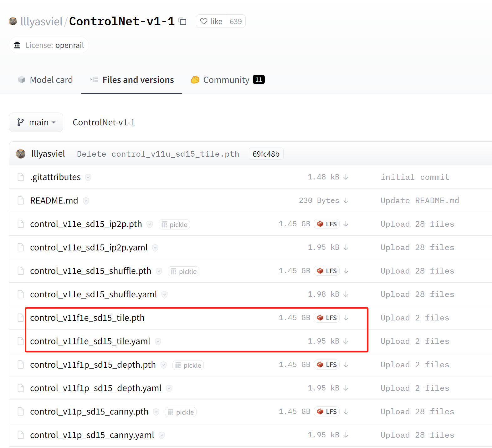This screenshot has height=448, width=492.
Task: Select the file icon beside README.md
Action: pyautogui.click(x=21, y=200)
